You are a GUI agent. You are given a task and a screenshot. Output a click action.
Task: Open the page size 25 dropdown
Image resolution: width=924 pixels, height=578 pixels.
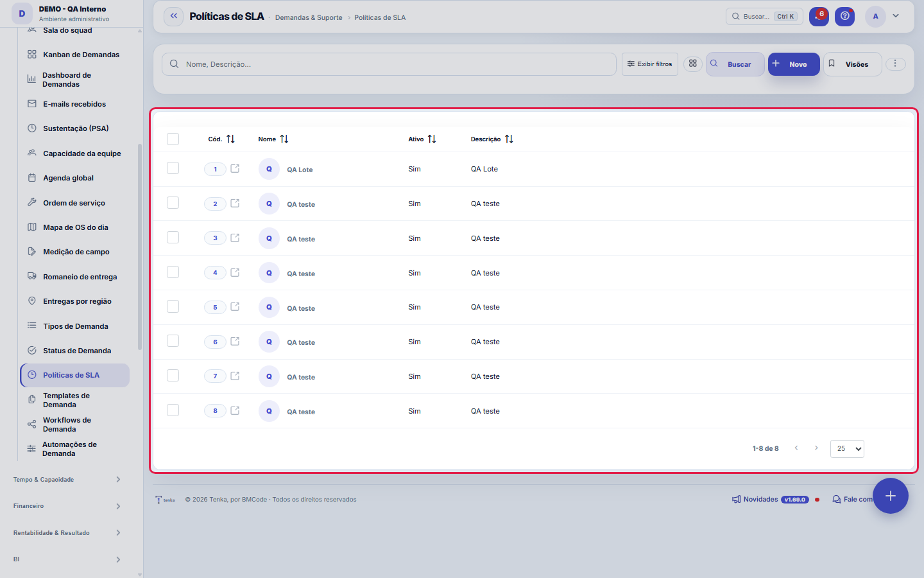(x=847, y=448)
